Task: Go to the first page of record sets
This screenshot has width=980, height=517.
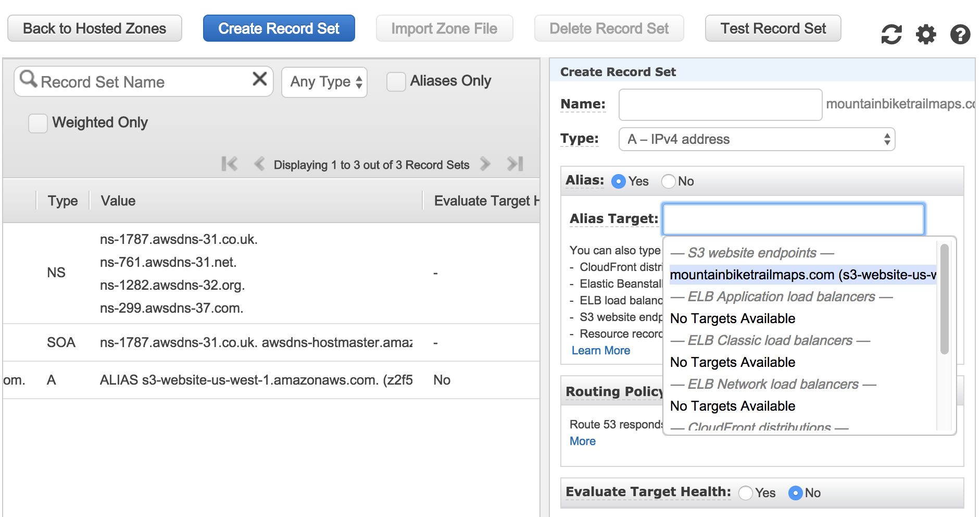Action: (229, 164)
